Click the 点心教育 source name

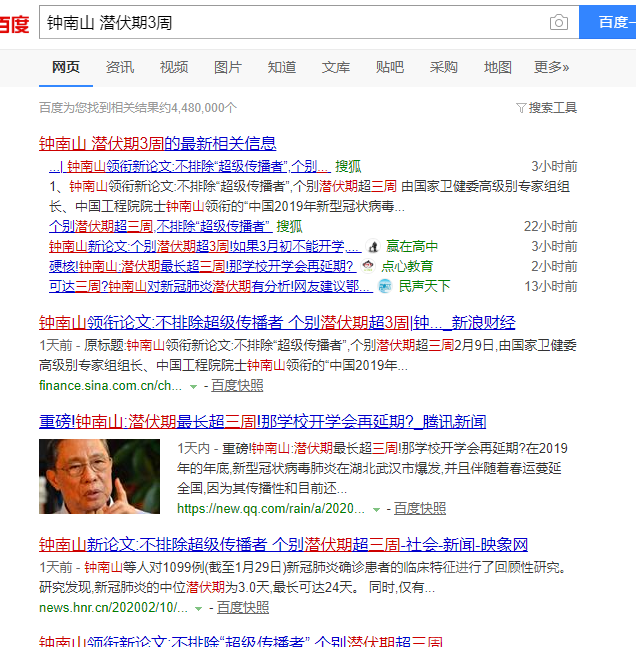[407, 267]
